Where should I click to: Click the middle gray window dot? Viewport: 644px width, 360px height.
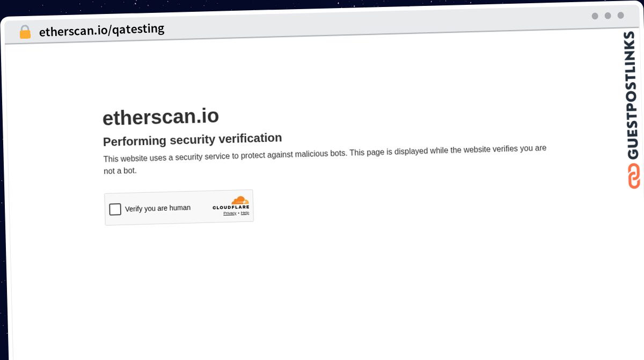click(608, 16)
